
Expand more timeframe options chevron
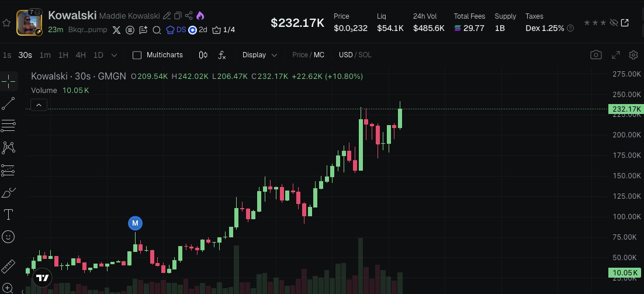[x=114, y=55]
